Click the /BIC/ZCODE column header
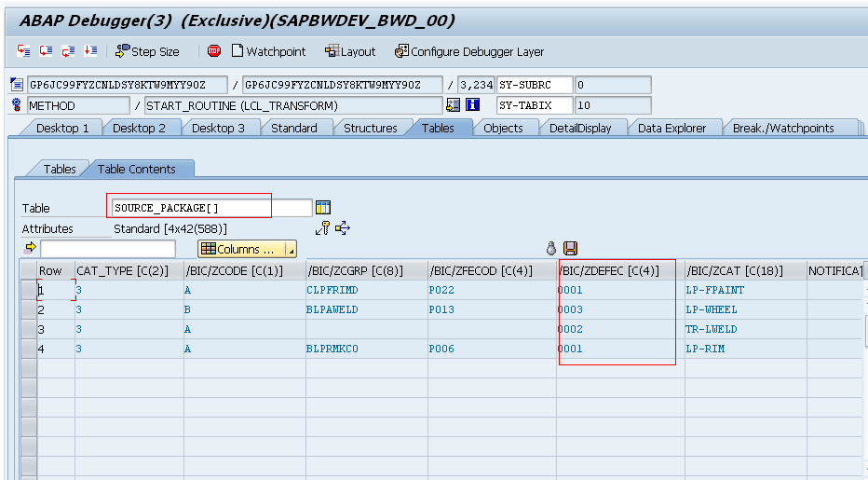This screenshot has width=868, height=480. pos(245,270)
